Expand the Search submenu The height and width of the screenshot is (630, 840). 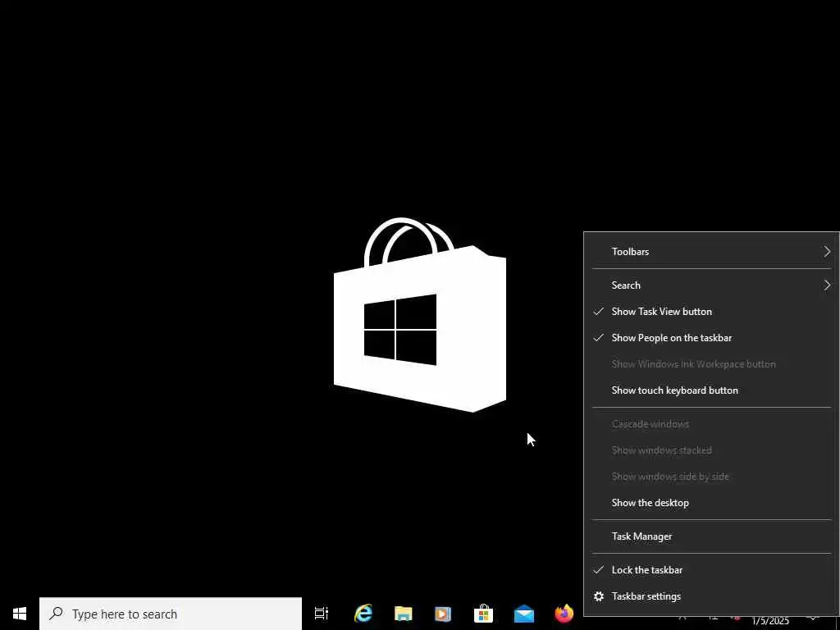711,285
